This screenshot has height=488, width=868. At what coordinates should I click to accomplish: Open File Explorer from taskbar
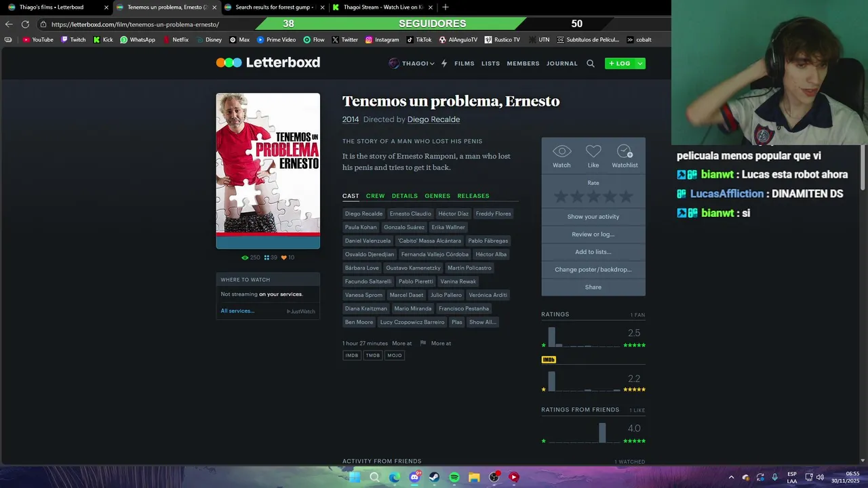click(x=474, y=477)
